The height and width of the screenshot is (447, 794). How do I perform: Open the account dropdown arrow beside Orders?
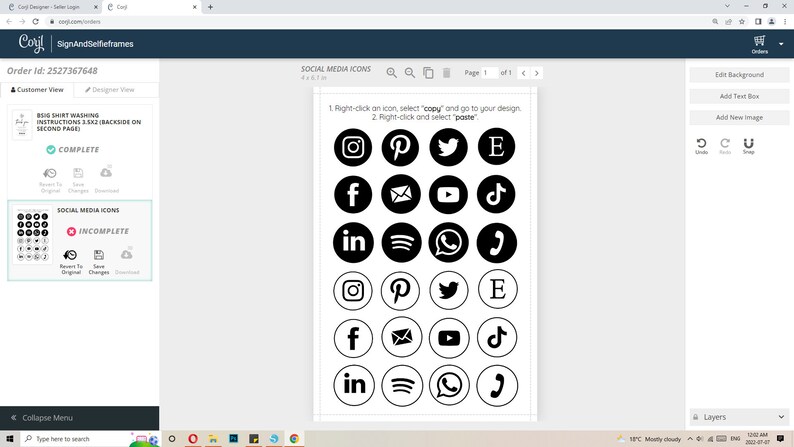tap(781, 44)
